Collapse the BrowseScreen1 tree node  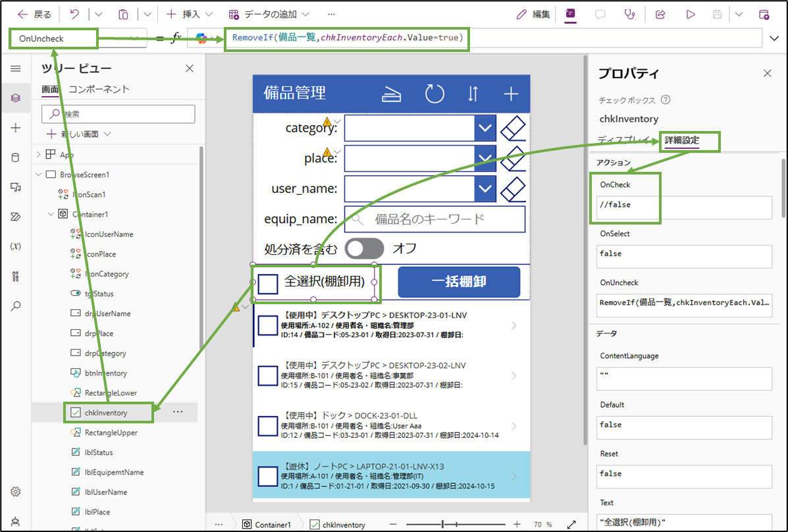coord(39,174)
